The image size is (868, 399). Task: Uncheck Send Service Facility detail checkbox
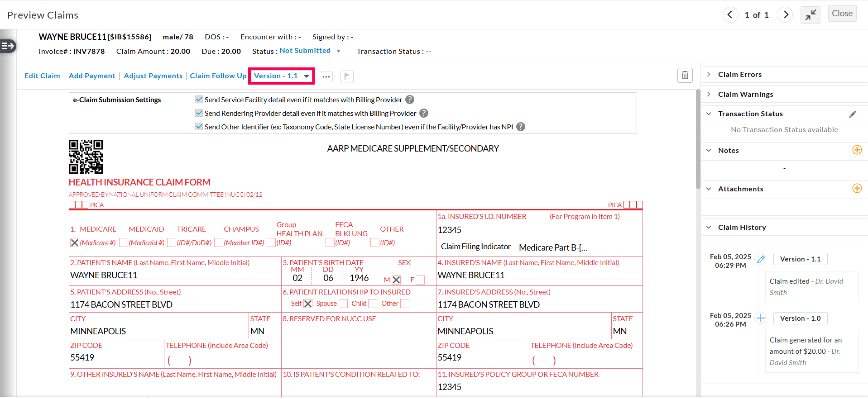(x=199, y=100)
